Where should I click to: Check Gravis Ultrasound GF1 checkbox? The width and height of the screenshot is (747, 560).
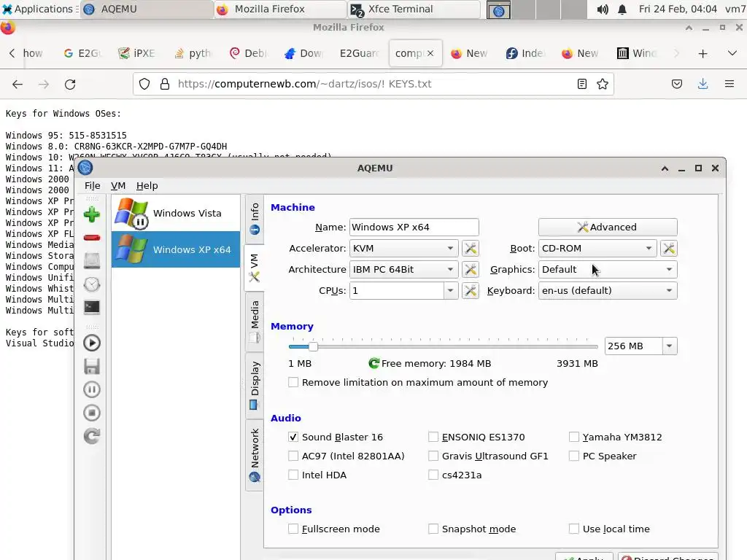(x=433, y=456)
